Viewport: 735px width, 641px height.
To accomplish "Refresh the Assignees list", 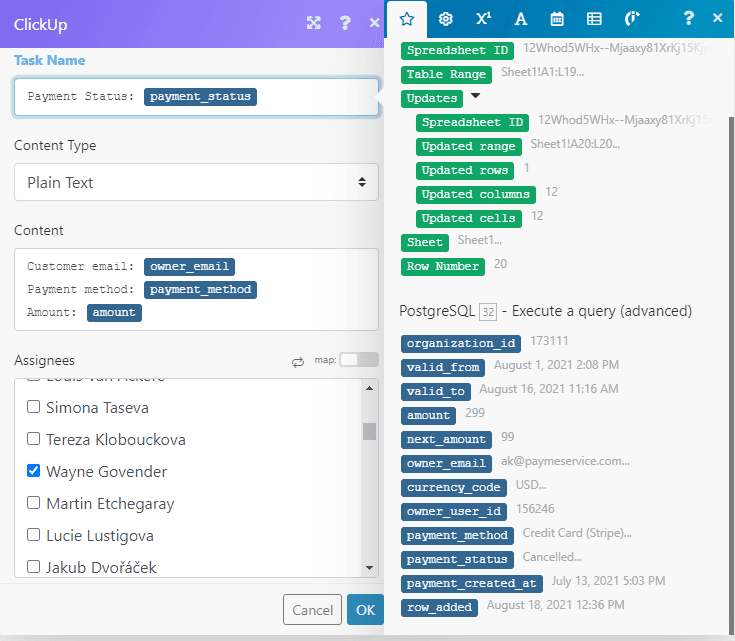I will (x=298, y=361).
